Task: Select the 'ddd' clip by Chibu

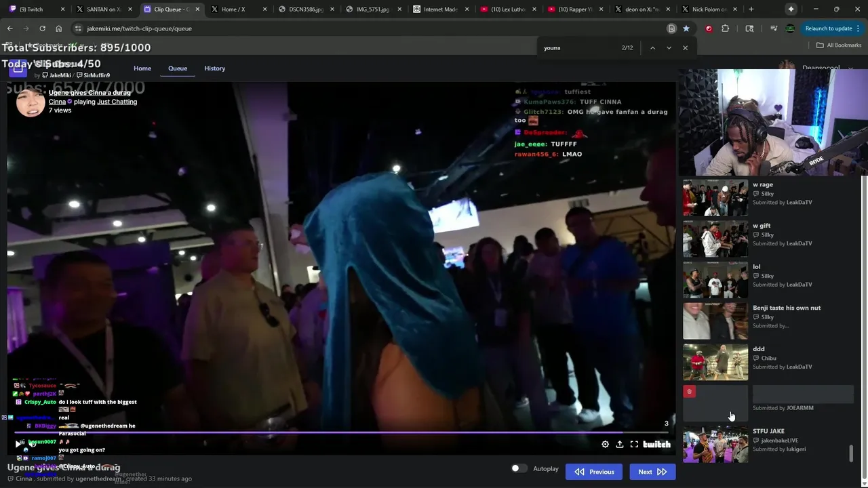Action: (x=715, y=362)
